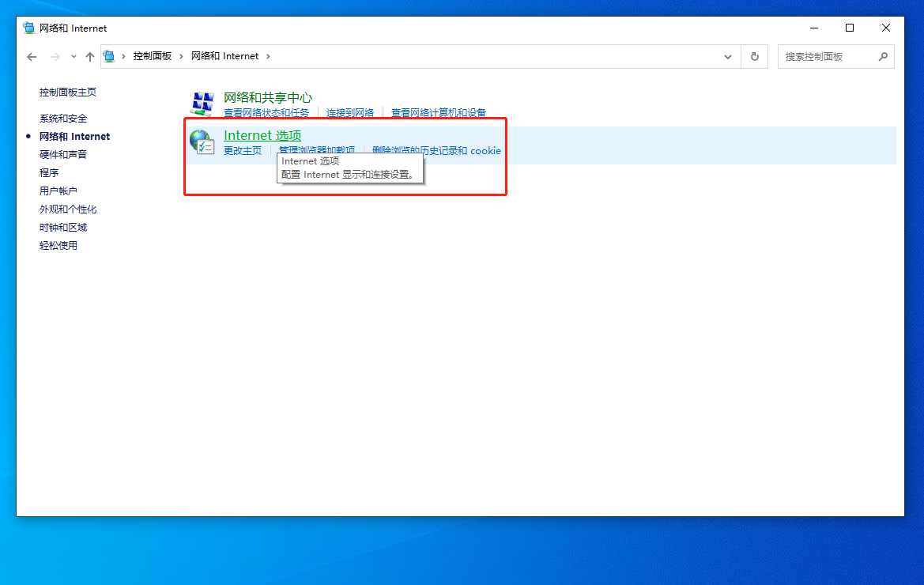The height and width of the screenshot is (585, 924).
Task: Close the 网络和 Internet window
Action: point(886,28)
